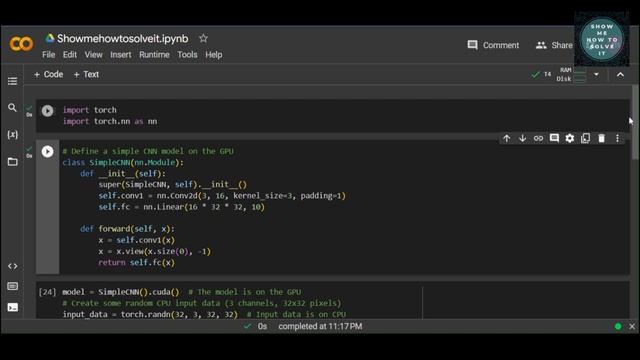Expand the runtime connection dropdown arrow
Screen dimensions: 640x360
[596, 75]
